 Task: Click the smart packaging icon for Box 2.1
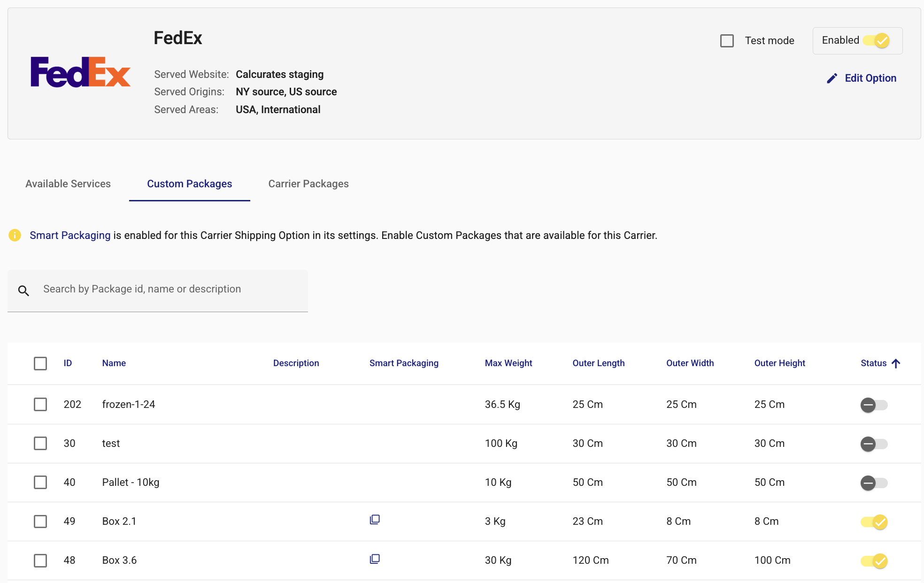point(375,520)
